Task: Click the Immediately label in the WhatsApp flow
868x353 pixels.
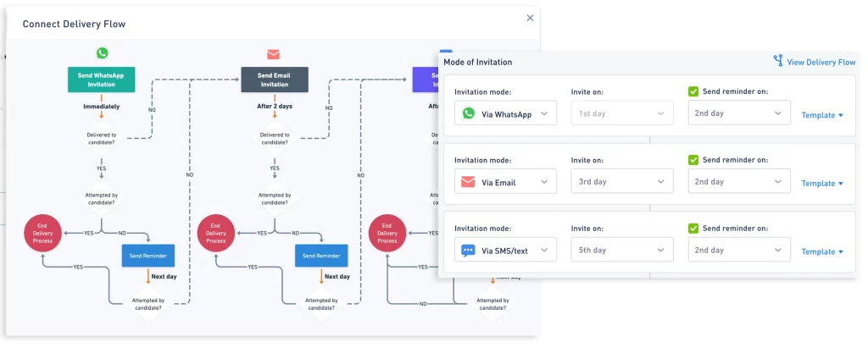Action: pos(102,106)
